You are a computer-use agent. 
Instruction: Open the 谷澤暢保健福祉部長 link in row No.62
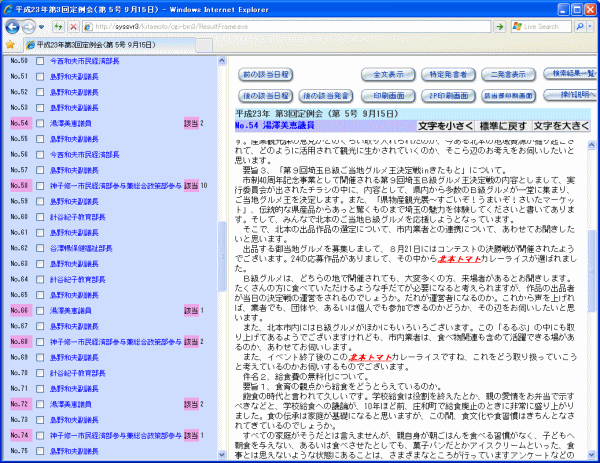click(81, 248)
